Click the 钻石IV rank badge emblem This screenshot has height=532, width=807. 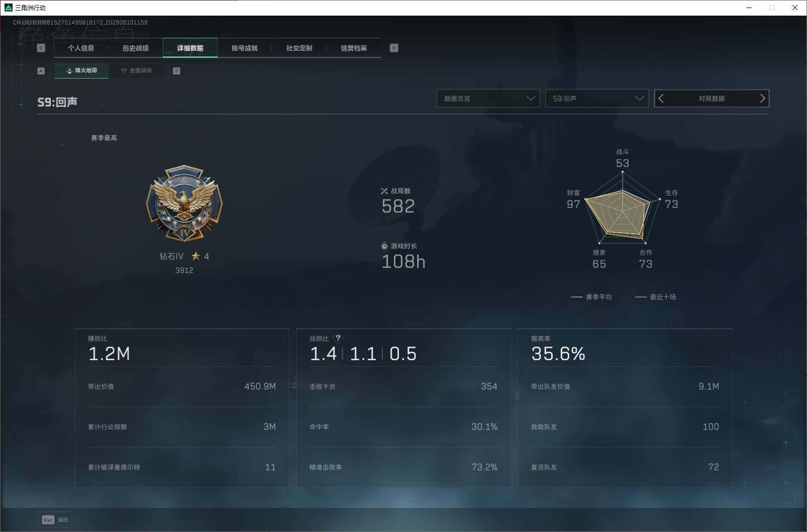pyautogui.click(x=184, y=204)
